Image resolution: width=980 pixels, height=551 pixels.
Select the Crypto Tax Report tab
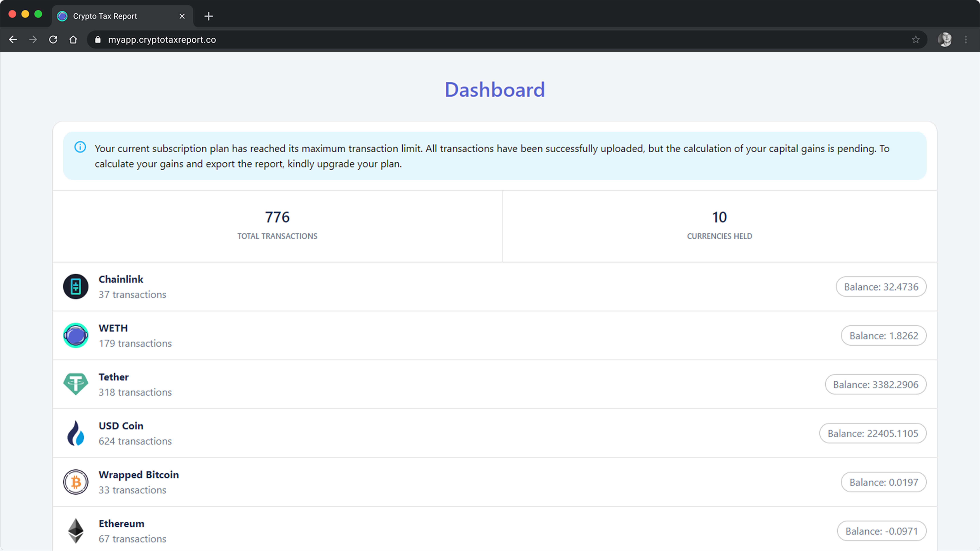pos(122,16)
